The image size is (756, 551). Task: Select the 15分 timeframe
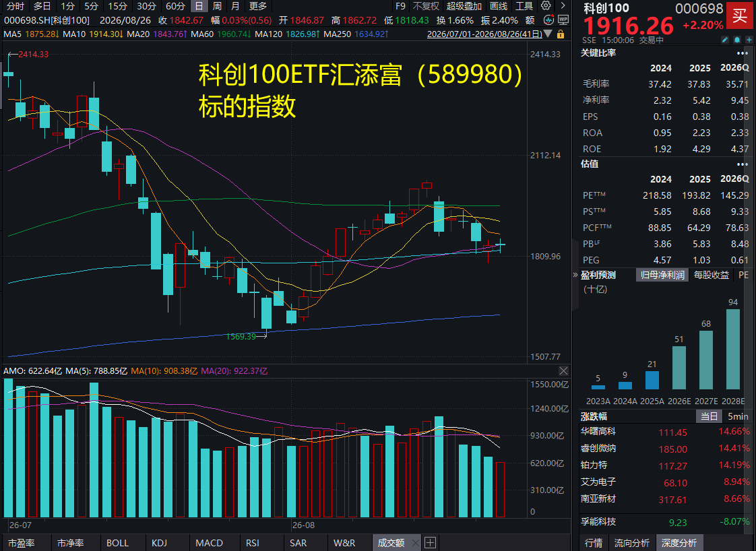click(x=117, y=6)
